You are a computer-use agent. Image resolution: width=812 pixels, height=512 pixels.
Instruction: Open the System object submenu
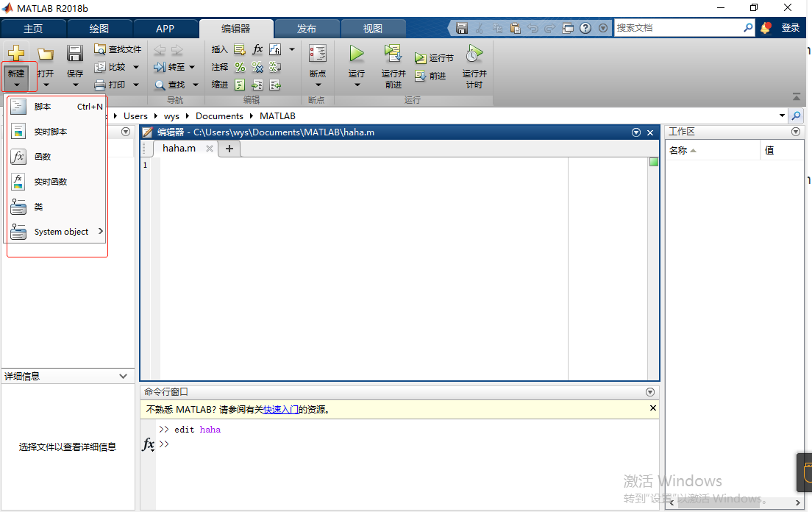pyautogui.click(x=57, y=232)
